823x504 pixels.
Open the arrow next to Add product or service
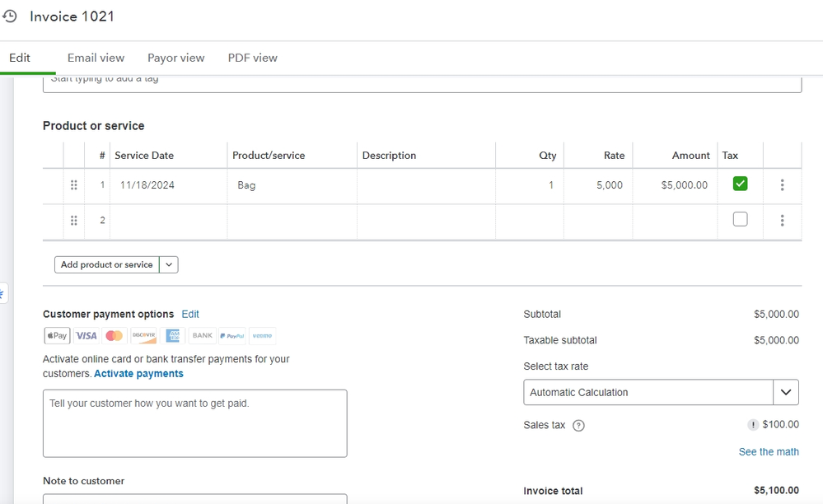click(x=169, y=264)
